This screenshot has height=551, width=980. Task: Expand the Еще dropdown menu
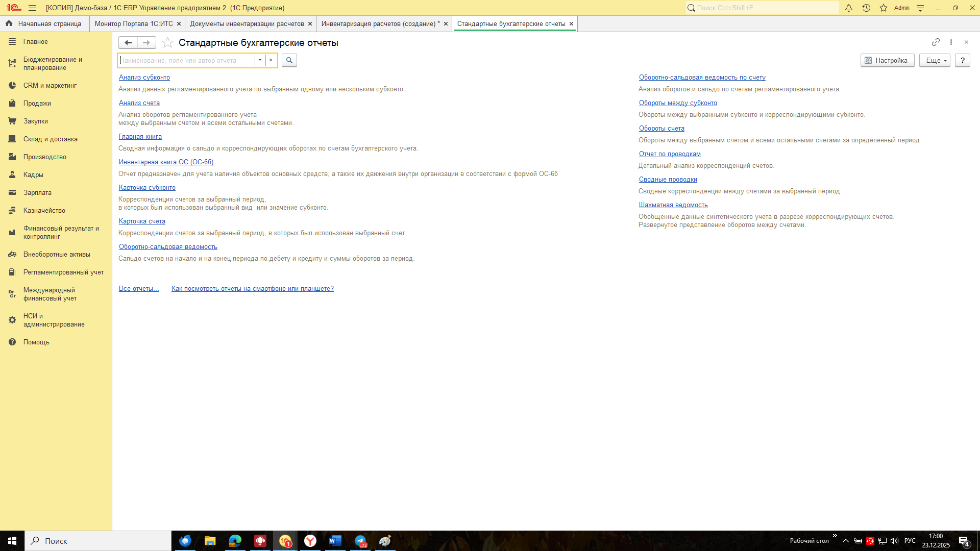(x=935, y=60)
